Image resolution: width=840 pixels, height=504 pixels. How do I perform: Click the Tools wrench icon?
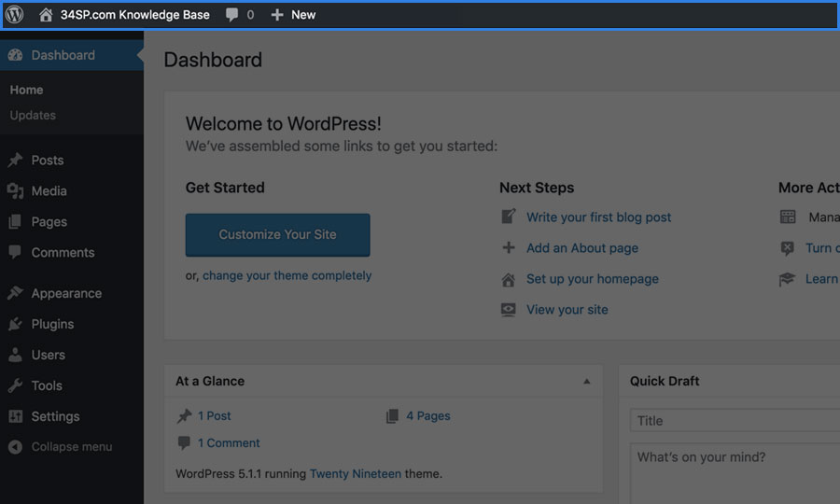tap(16, 385)
